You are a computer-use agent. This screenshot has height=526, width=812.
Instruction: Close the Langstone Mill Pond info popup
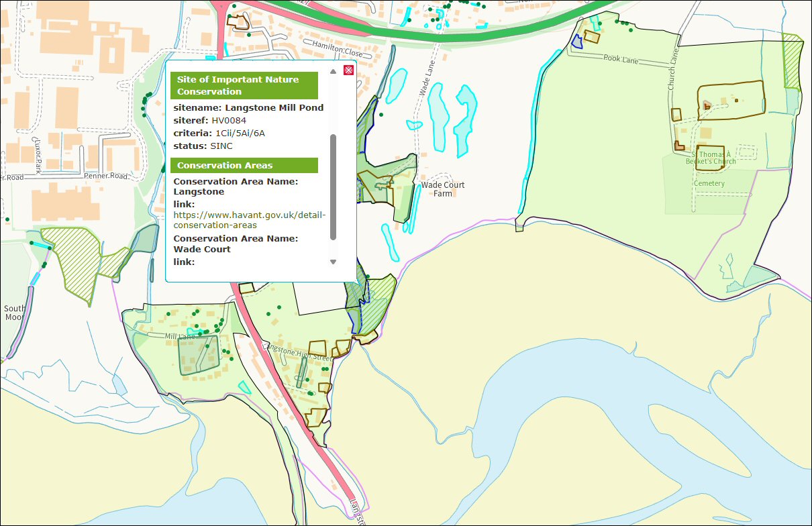pyautogui.click(x=348, y=70)
